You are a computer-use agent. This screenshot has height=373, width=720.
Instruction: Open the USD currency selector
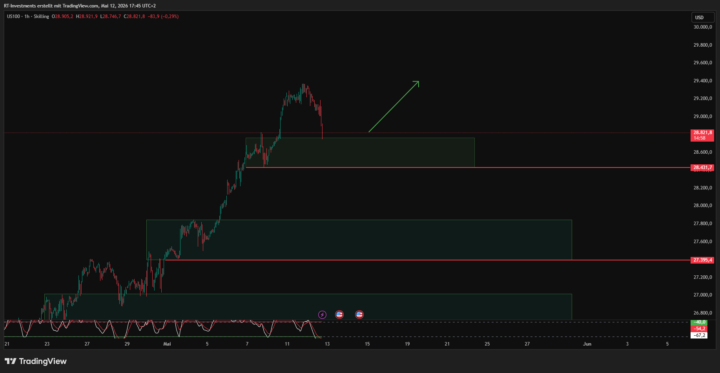[703, 18]
